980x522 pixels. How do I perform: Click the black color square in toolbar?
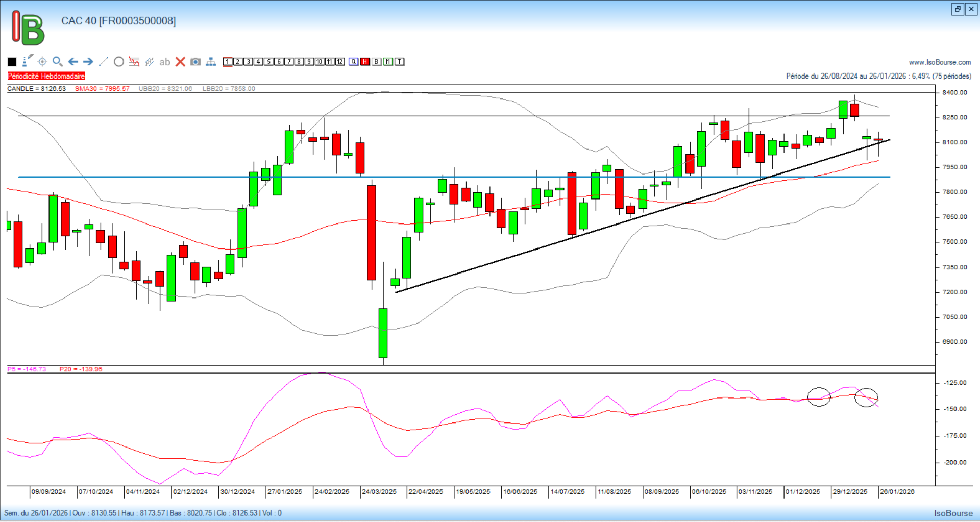point(12,62)
